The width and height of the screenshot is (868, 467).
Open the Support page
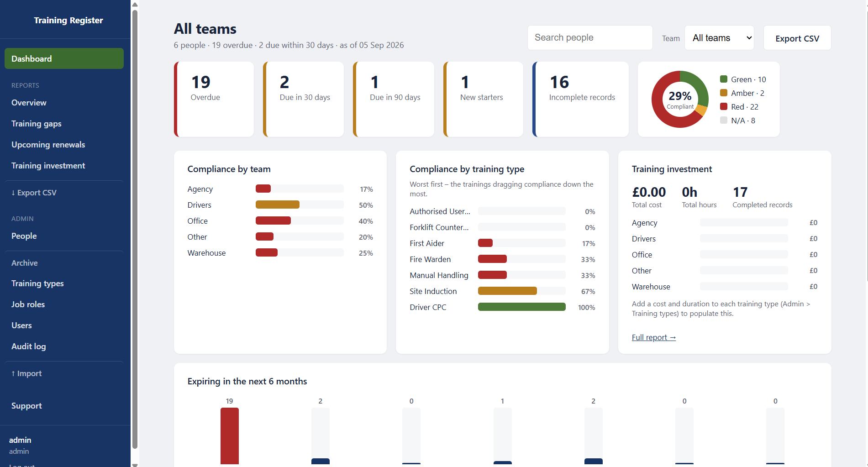[26, 406]
